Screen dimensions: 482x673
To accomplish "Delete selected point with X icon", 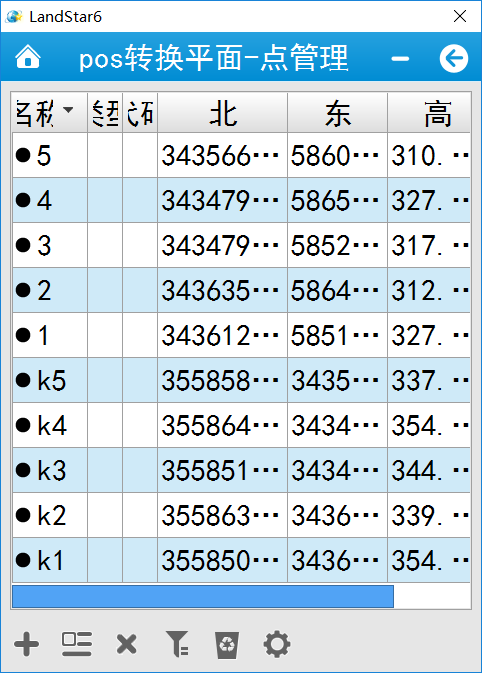I will tap(126, 644).
